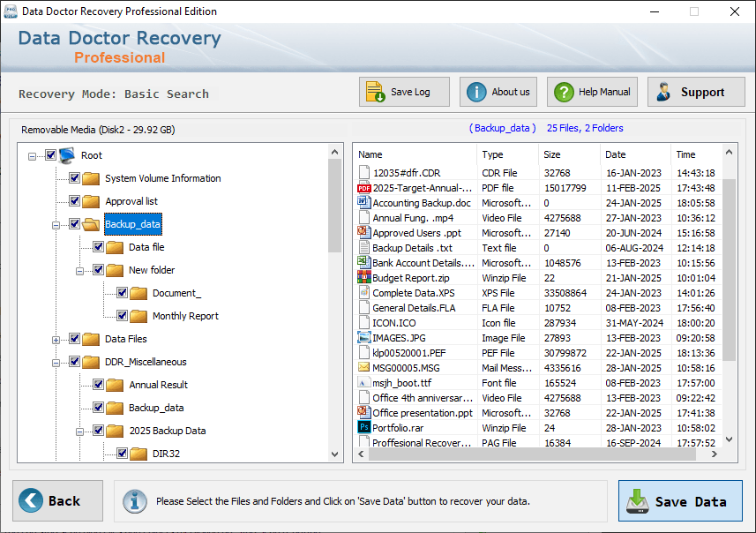Image resolution: width=756 pixels, height=533 pixels.
Task: Sort file list by Size column
Action: (569, 154)
